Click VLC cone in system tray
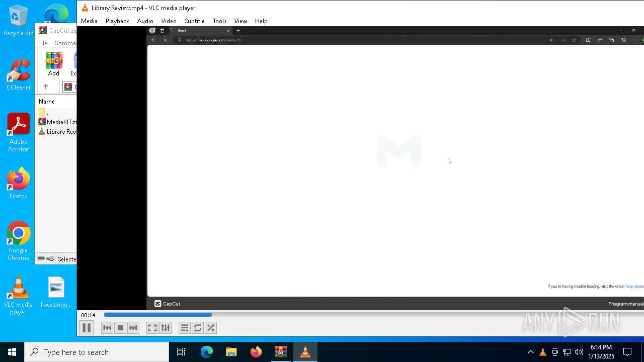Viewport: 644px width, 362px height. (x=542, y=352)
